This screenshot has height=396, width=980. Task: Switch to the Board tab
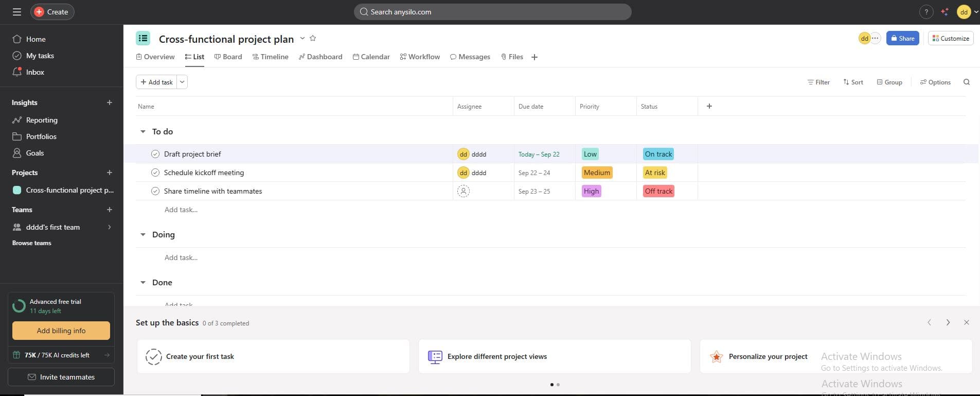(228, 57)
